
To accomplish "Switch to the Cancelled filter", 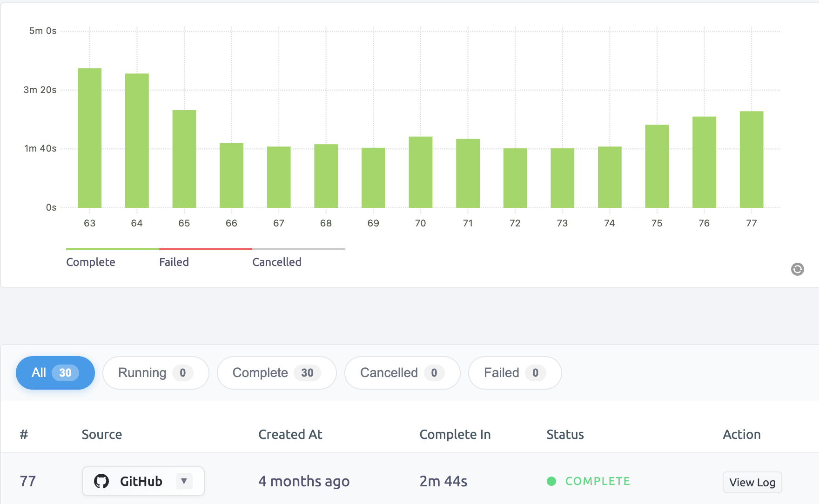I will pyautogui.click(x=402, y=372).
